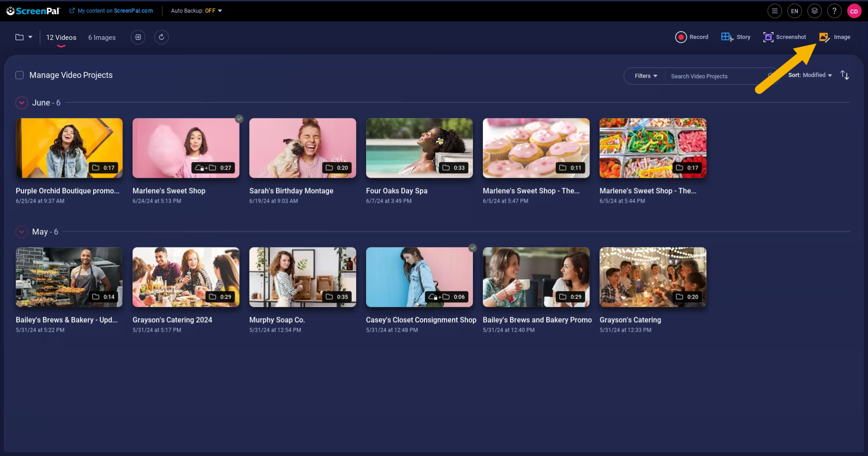Open Grayson's Catering 2024 thumbnail

pyautogui.click(x=186, y=277)
